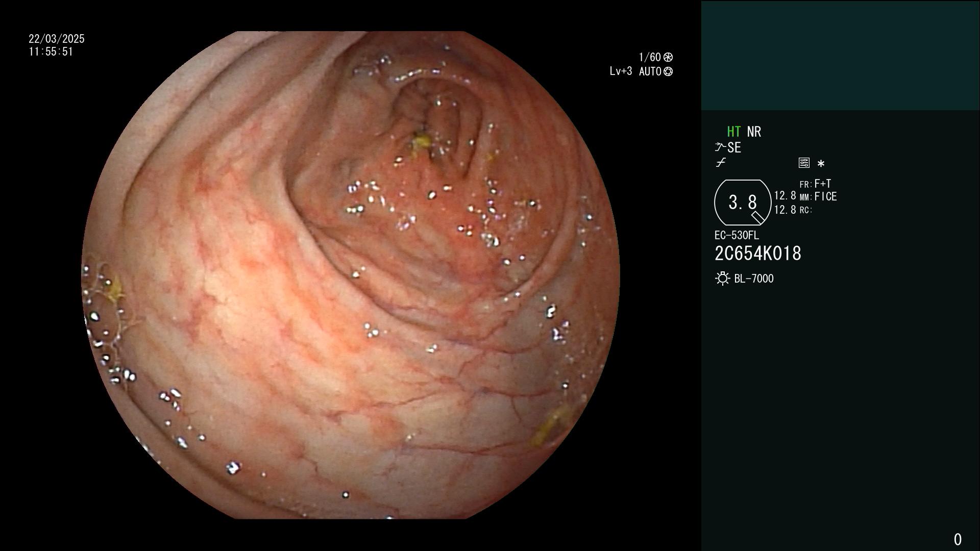Select the structure enhancement icon before SE
980x551 pixels.
[720, 147]
